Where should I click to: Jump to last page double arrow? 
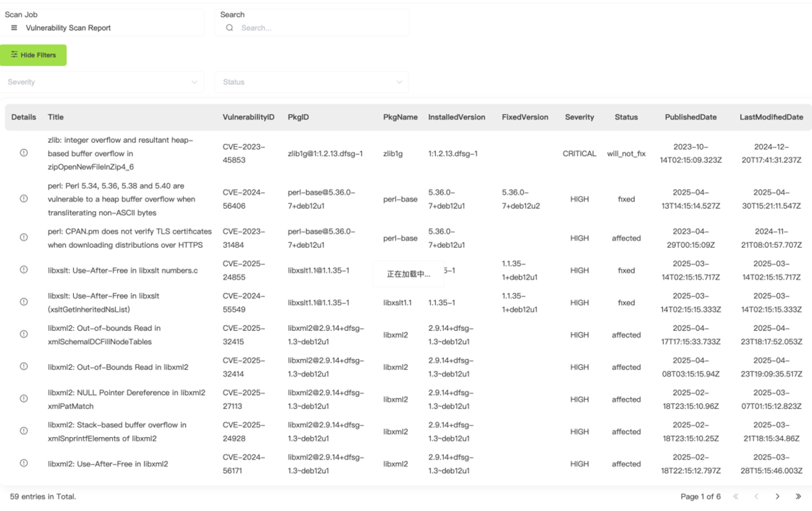[798, 497]
